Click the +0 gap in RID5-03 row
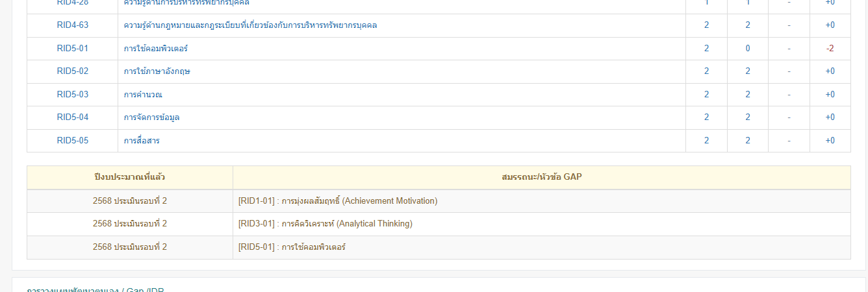Viewport: 868px width, 292px height. [830, 95]
